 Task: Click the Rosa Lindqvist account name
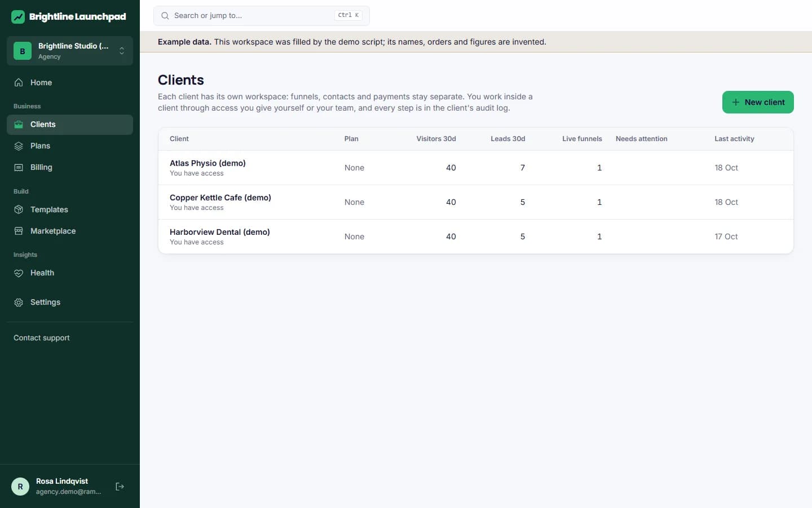point(62,481)
